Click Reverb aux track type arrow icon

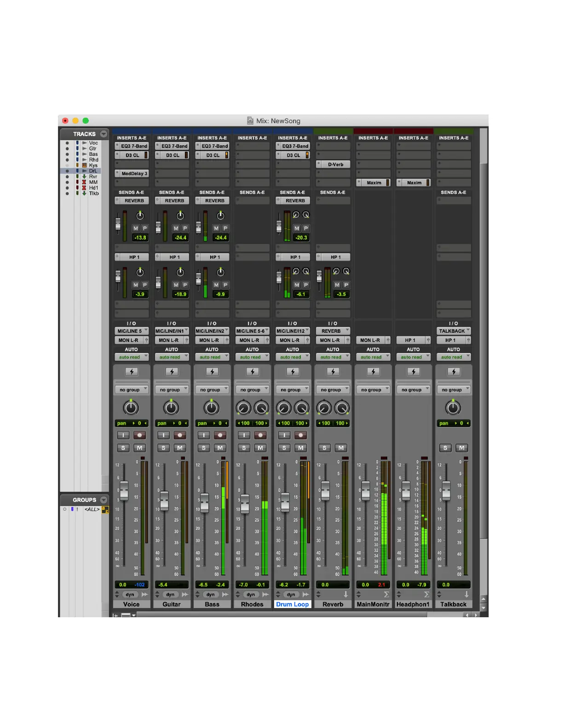[346, 595]
